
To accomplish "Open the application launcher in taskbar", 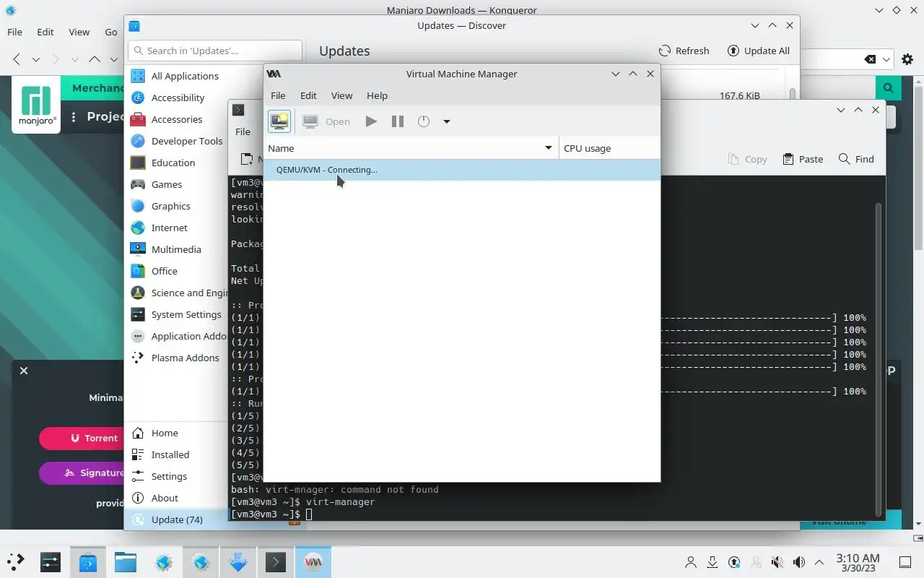I will tap(16, 561).
